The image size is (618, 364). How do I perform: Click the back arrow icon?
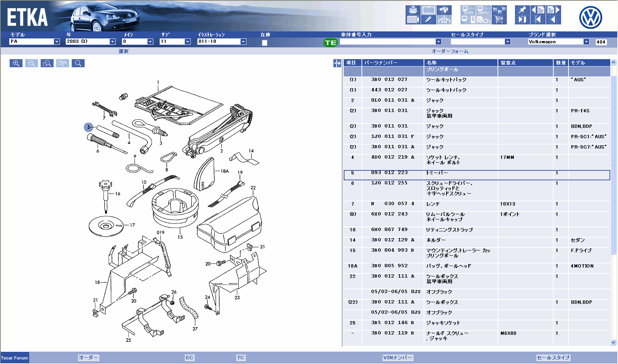click(x=553, y=20)
